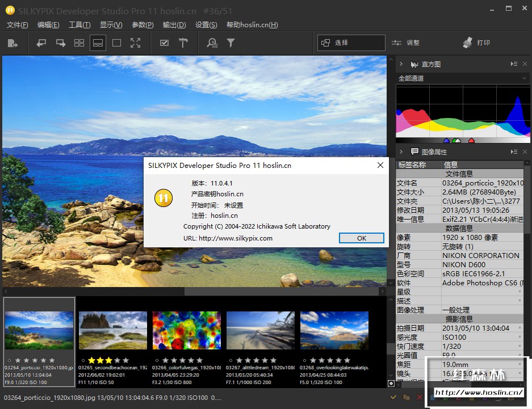Open the thumbnail filter funnel icon
The image size is (532, 409).
tap(231, 43)
